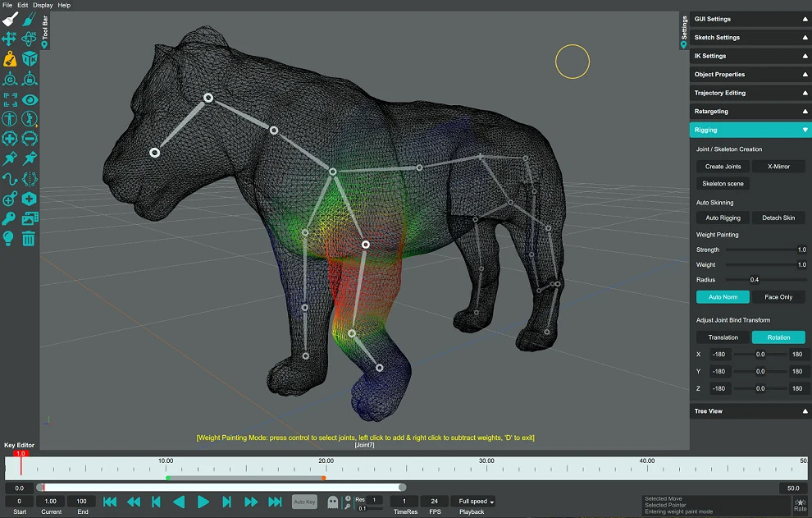Select the mirror curve tool

[30, 180]
